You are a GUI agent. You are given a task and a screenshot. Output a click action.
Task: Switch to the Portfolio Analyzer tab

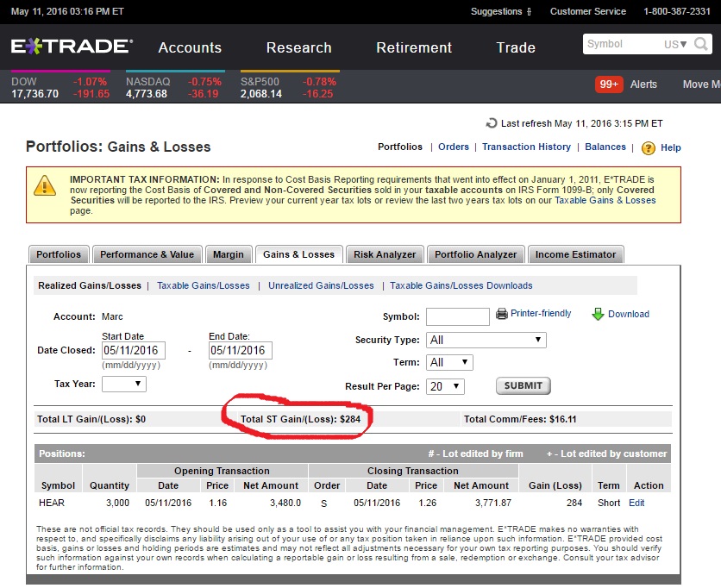click(475, 254)
